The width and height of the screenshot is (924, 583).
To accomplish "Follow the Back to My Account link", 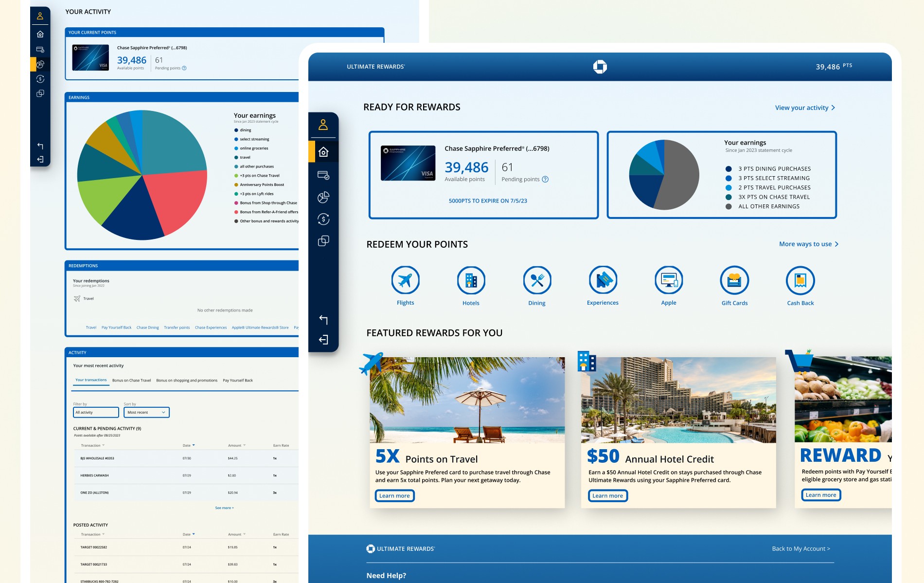I will click(x=801, y=548).
